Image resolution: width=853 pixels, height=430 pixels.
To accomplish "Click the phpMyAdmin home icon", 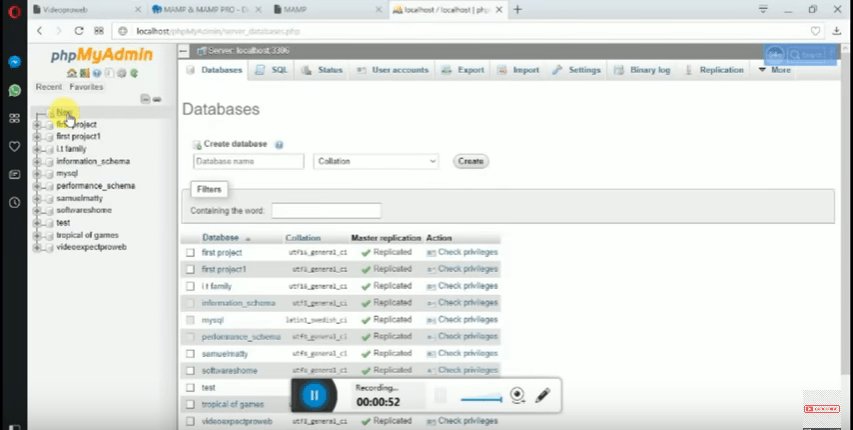I will click(x=72, y=73).
